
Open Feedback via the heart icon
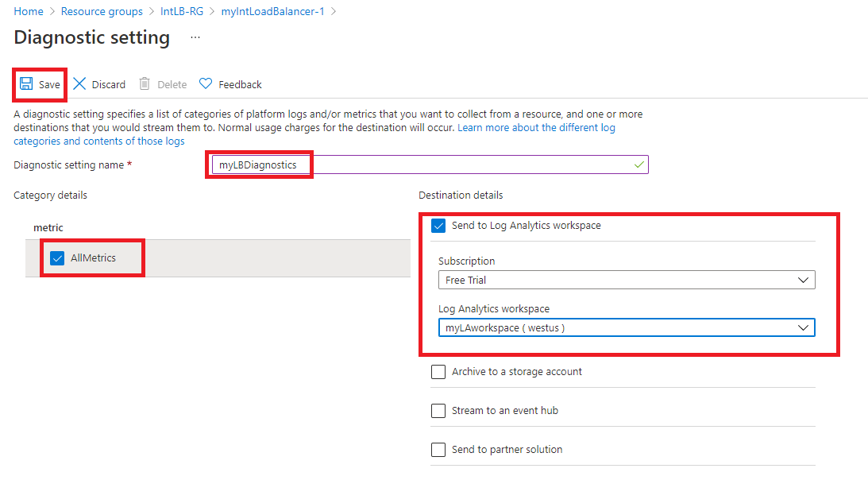(x=205, y=83)
